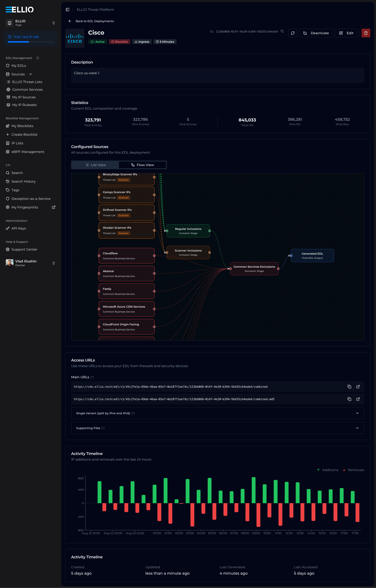Click the Cisco logo thumbnail

[x=75, y=38]
